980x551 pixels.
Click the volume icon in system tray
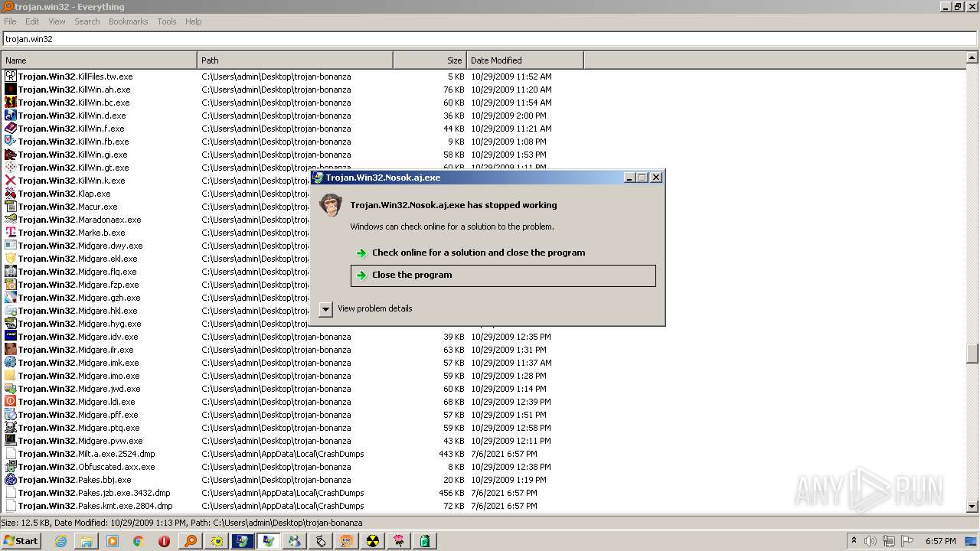tap(871, 541)
